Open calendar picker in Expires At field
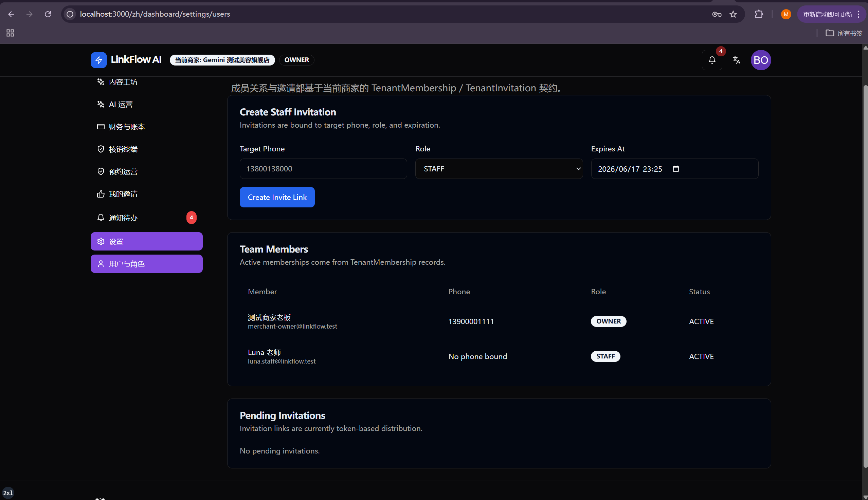This screenshot has width=868, height=500. pyautogui.click(x=676, y=169)
